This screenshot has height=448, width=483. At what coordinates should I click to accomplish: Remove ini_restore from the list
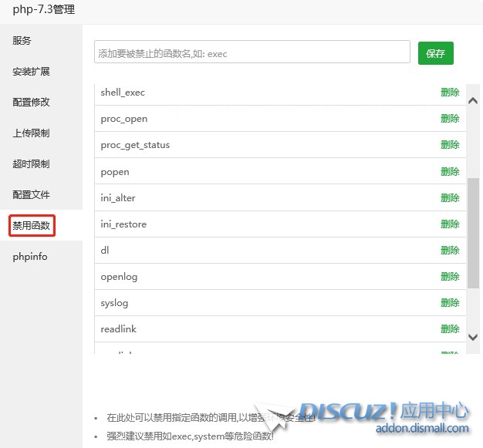[450, 224]
